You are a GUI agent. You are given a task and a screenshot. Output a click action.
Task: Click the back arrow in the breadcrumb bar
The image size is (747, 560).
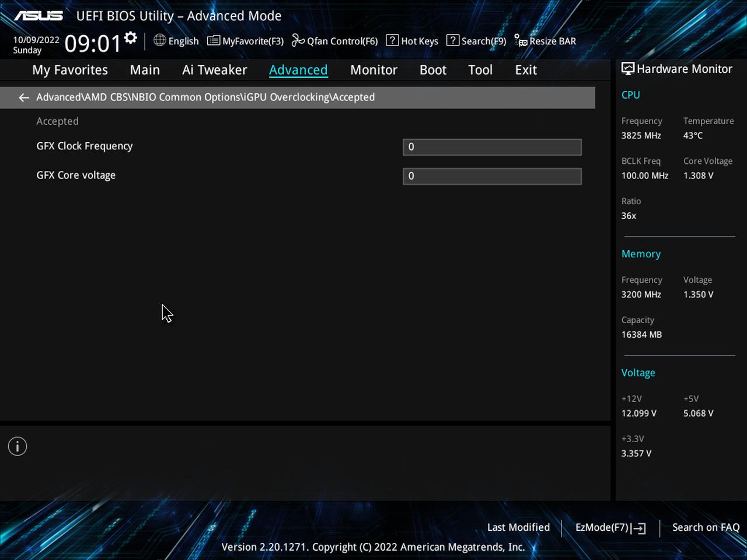(x=24, y=97)
